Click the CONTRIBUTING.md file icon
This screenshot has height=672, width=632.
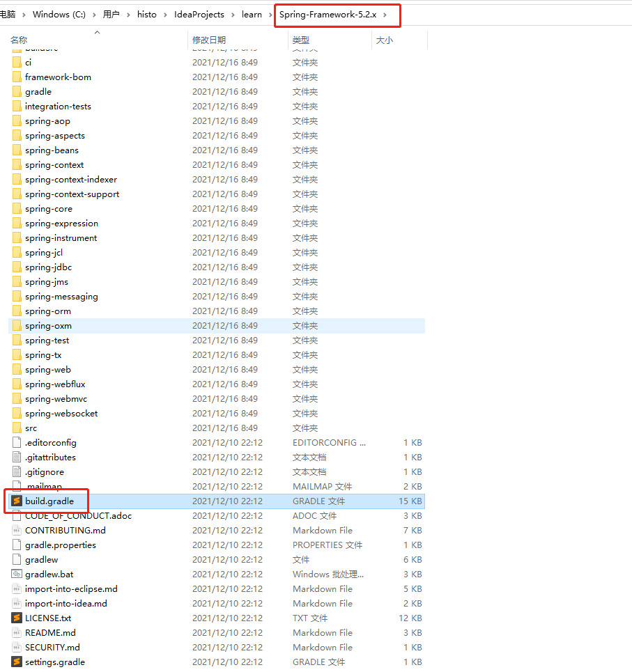point(17,530)
